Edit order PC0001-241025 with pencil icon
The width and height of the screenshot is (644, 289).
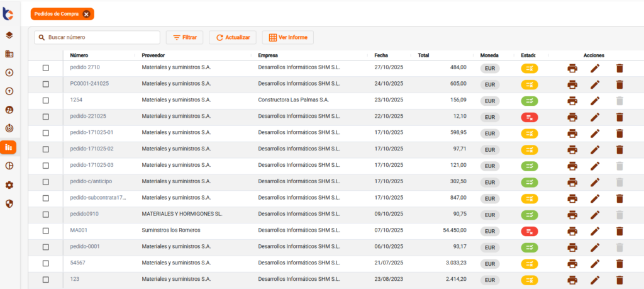595,84
